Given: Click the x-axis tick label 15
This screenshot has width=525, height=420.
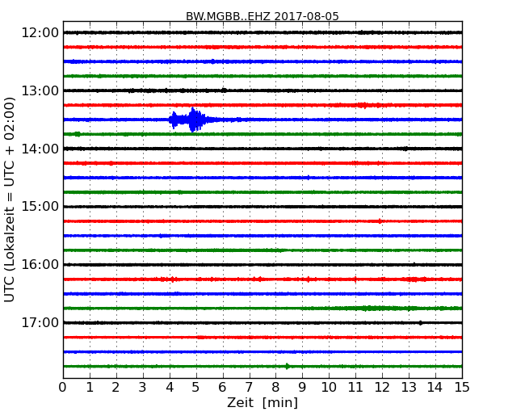Looking at the screenshot, I should click(x=462, y=388).
